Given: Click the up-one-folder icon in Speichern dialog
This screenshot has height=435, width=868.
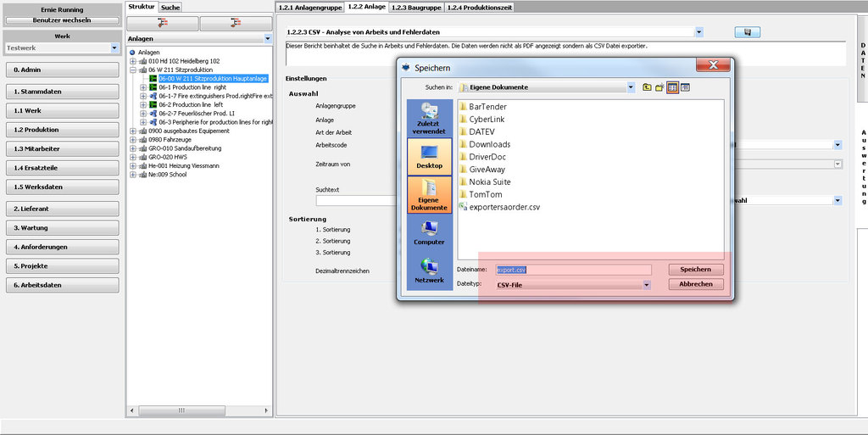Looking at the screenshot, I should click(647, 87).
